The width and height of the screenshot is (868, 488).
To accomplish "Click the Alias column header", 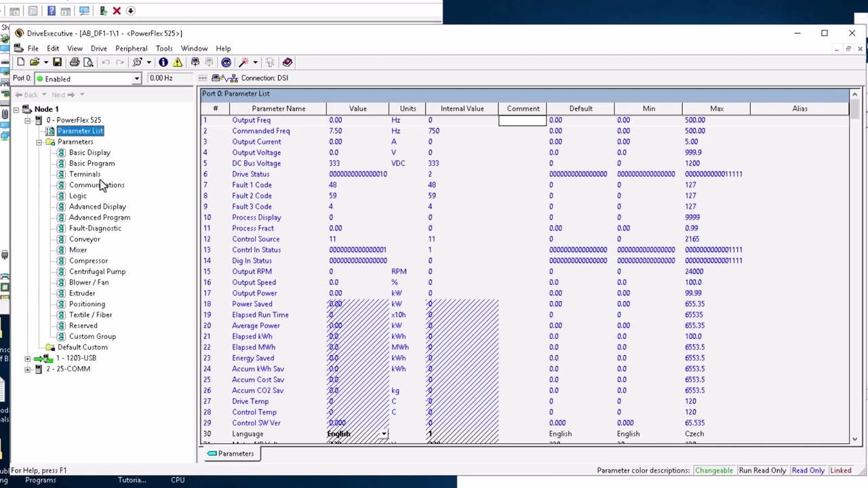I will tap(800, 108).
